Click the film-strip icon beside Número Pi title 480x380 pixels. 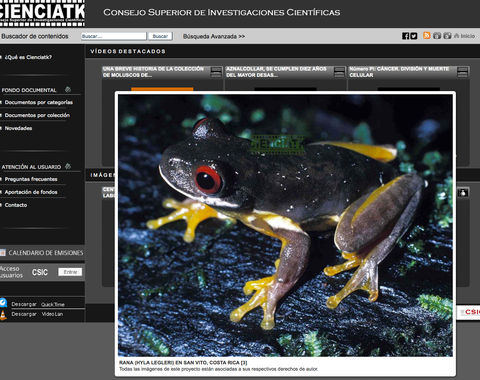463,72
